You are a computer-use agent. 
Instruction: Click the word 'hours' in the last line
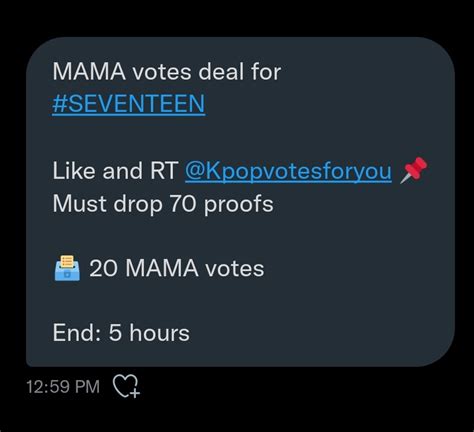tap(160, 333)
